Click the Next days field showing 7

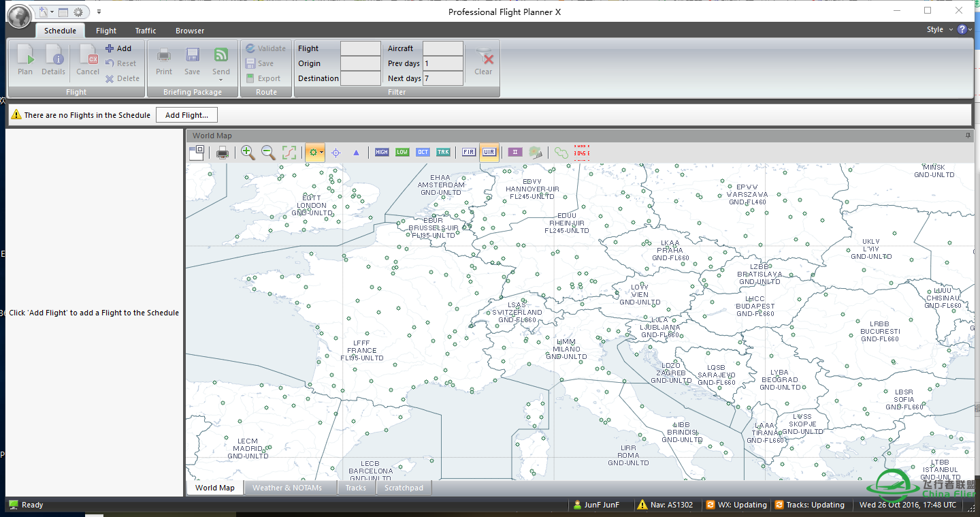(x=443, y=78)
